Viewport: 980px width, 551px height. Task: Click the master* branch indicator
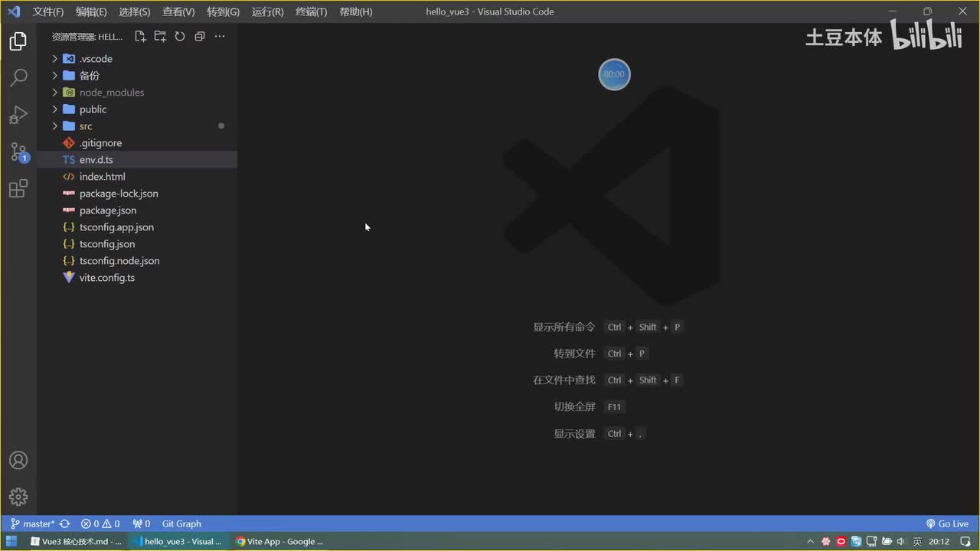[x=32, y=524]
